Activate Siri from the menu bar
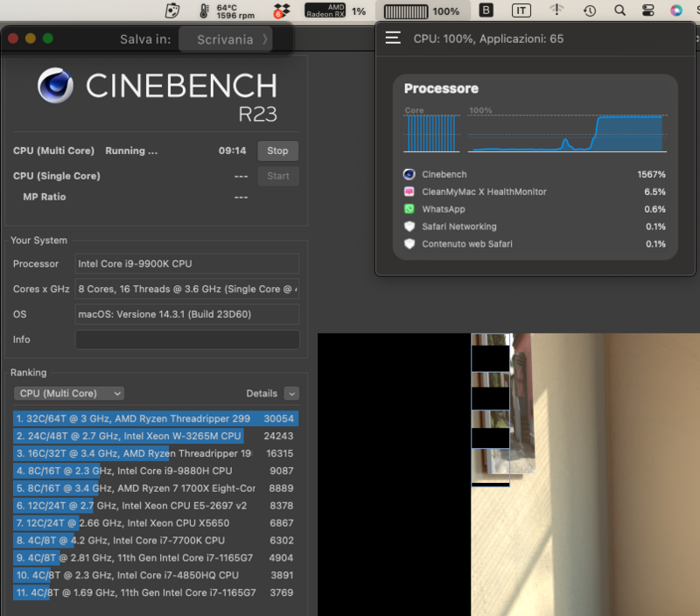 pyautogui.click(x=676, y=10)
